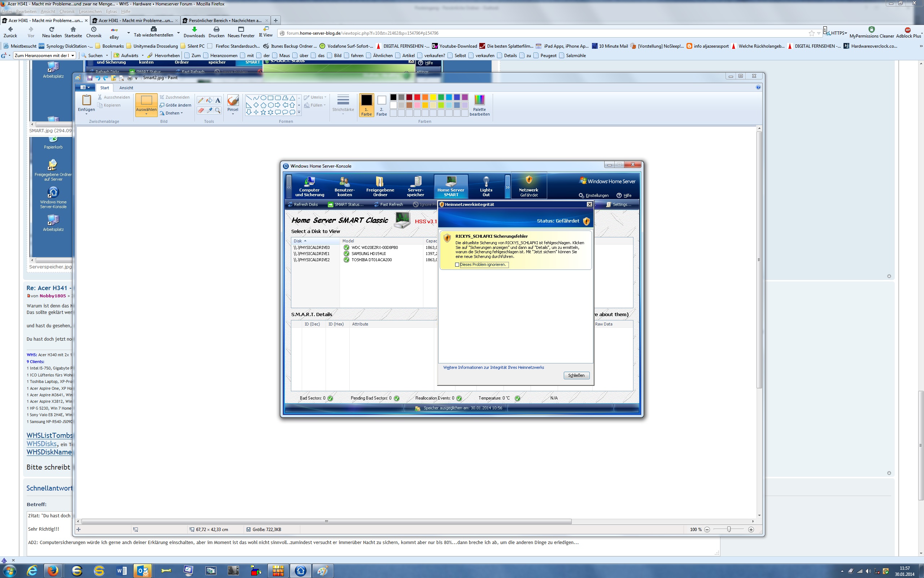The image size is (924, 578).
Task: Choose the Oval shape in Formen gallery
Action: click(263, 98)
